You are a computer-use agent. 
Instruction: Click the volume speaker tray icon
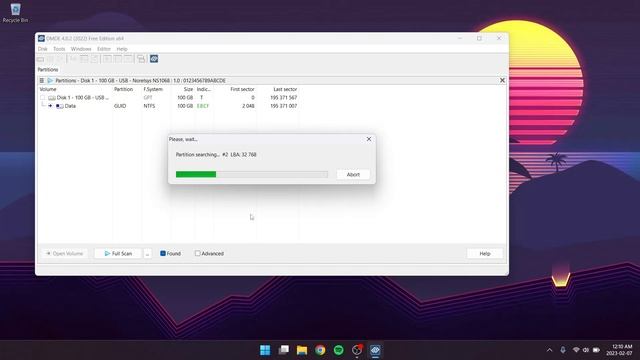[x=586, y=350]
